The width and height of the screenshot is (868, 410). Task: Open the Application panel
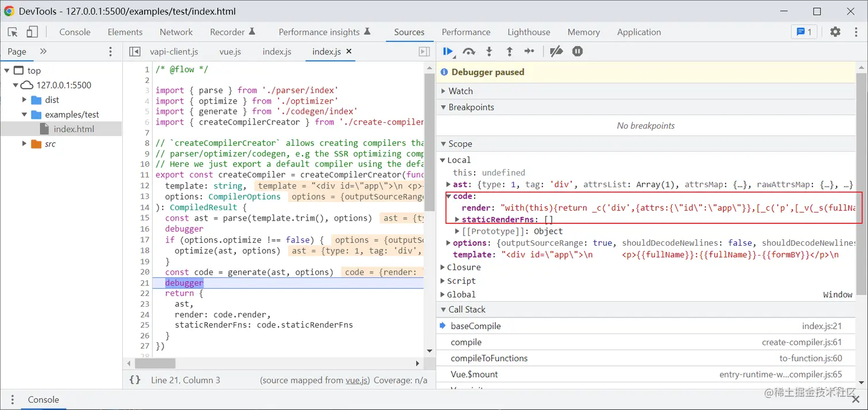pos(639,32)
